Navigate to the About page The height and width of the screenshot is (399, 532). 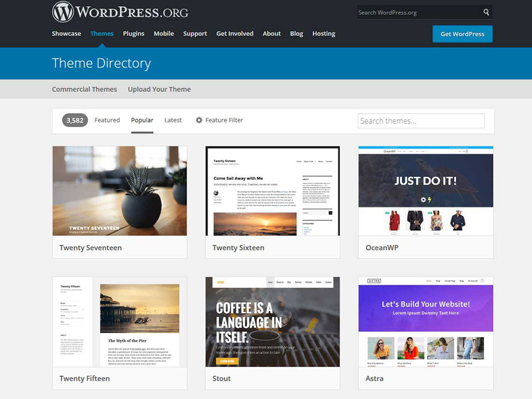(272, 34)
